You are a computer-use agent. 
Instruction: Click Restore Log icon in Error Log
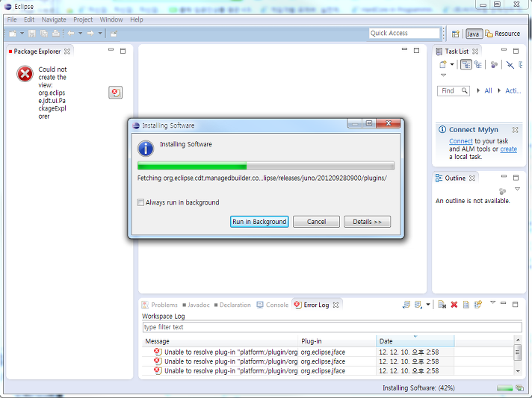(x=478, y=305)
